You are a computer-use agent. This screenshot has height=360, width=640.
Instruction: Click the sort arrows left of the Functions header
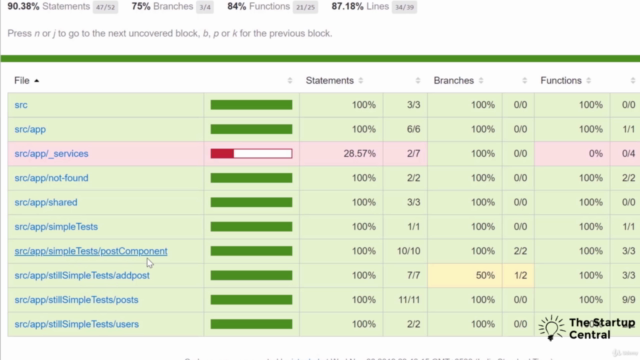(524, 81)
